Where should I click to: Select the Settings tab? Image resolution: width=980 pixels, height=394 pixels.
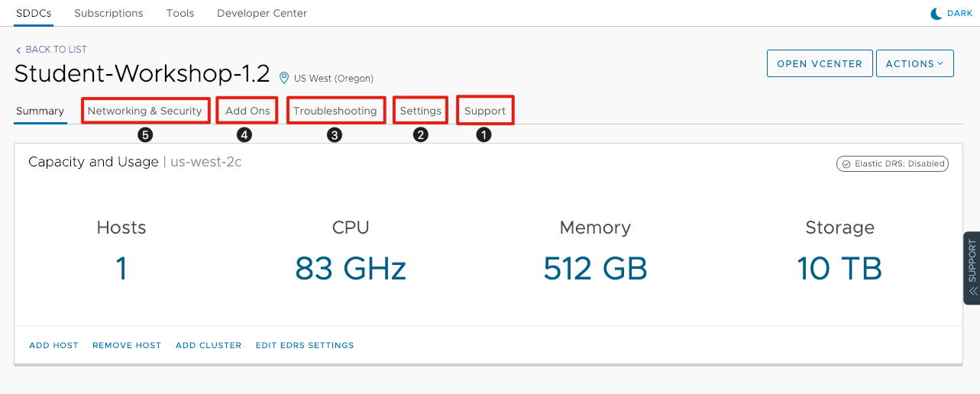tap(420, 111)
